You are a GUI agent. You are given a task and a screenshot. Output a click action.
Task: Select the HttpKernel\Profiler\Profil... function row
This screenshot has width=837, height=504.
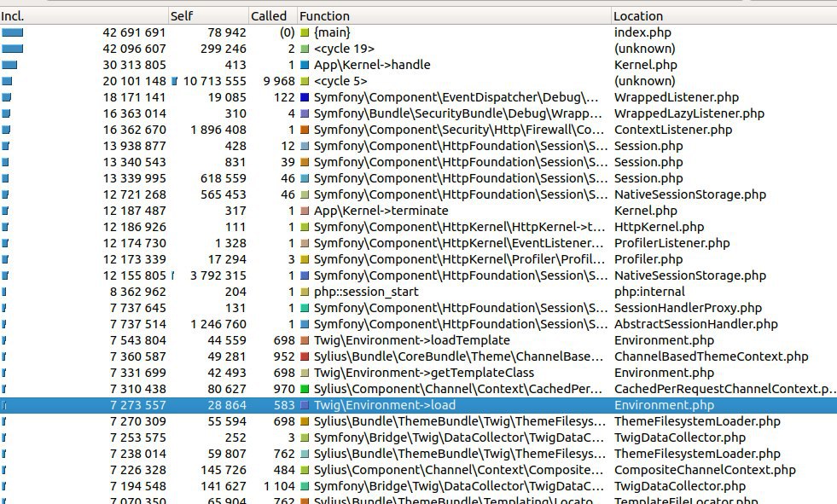(418, 259)
